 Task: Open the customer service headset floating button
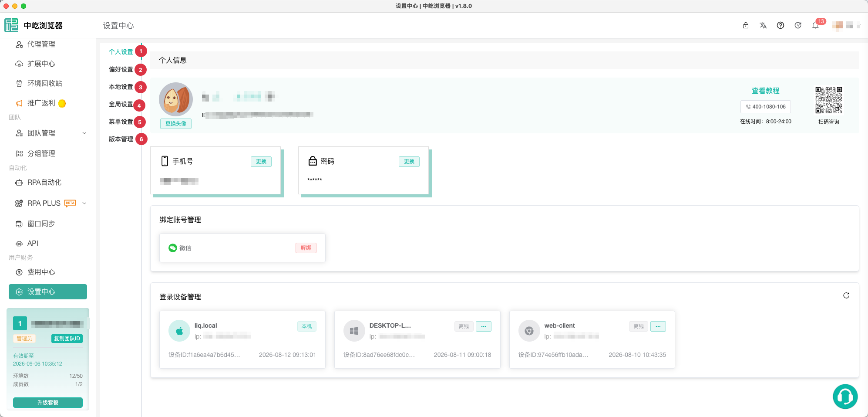click(845, 397)
